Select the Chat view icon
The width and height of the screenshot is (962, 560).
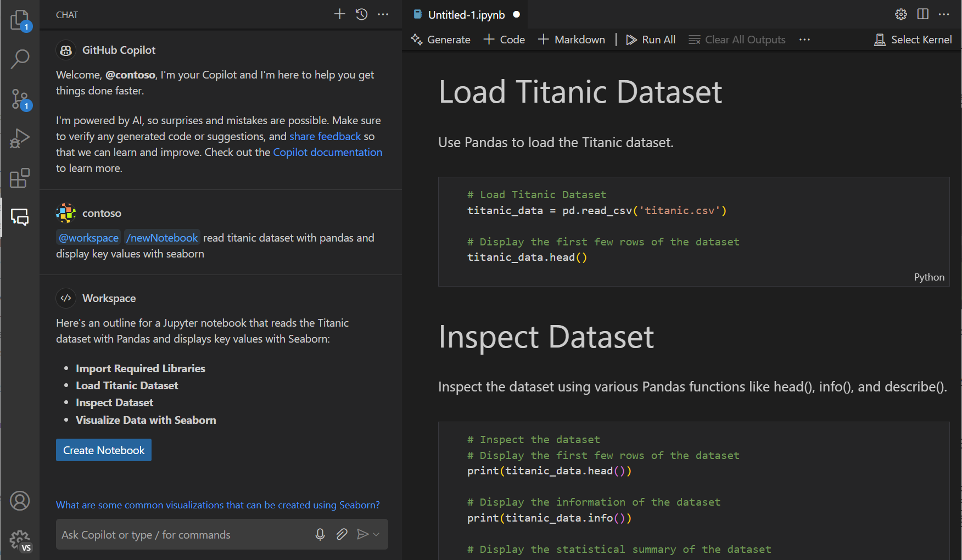(20, 217)
